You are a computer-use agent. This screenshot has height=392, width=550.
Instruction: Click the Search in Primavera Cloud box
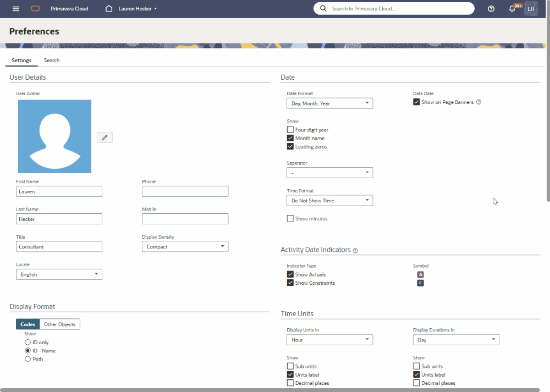(x=394, y=8)
